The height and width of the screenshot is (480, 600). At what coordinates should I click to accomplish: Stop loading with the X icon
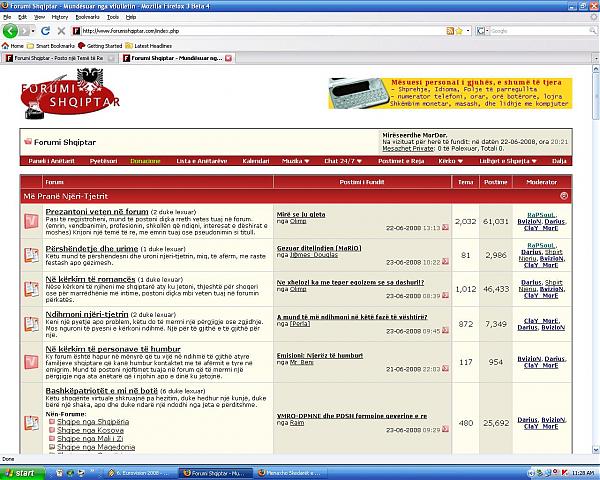[x=61, y=31]
